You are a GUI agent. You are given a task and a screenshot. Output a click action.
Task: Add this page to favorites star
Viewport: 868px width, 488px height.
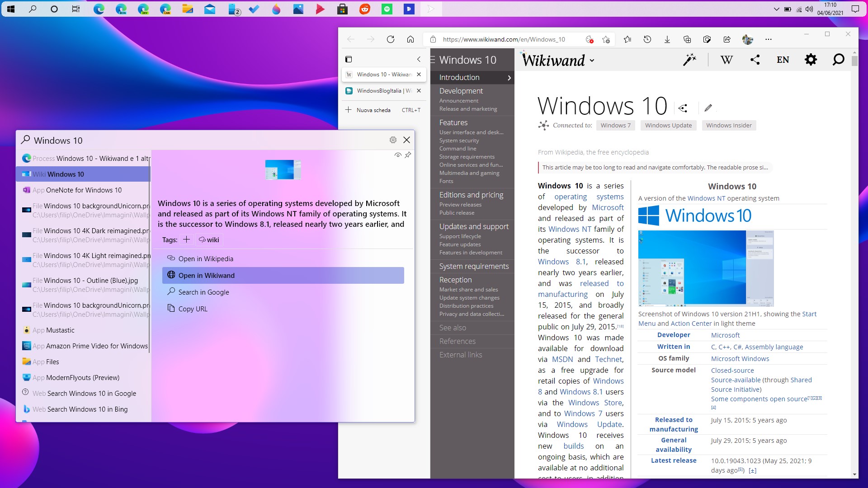pyautogui.click(x=606, y=39)
